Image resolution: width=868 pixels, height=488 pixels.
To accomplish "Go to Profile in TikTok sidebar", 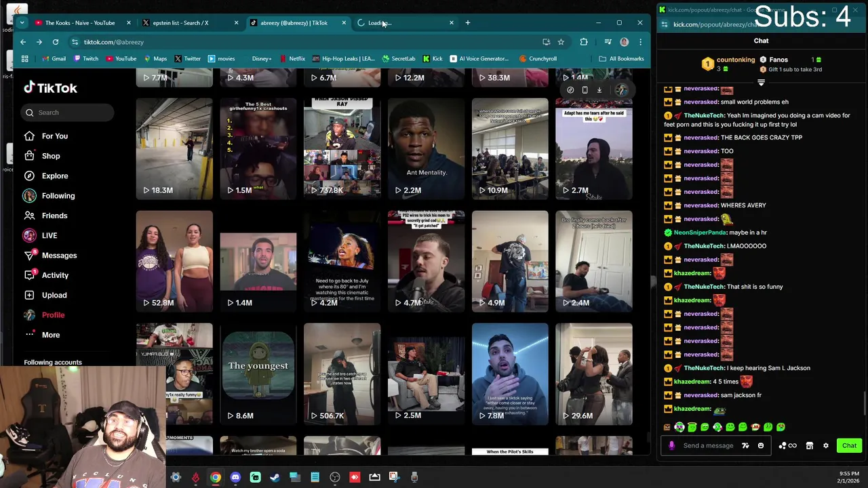I will click(x=44, y=315).
